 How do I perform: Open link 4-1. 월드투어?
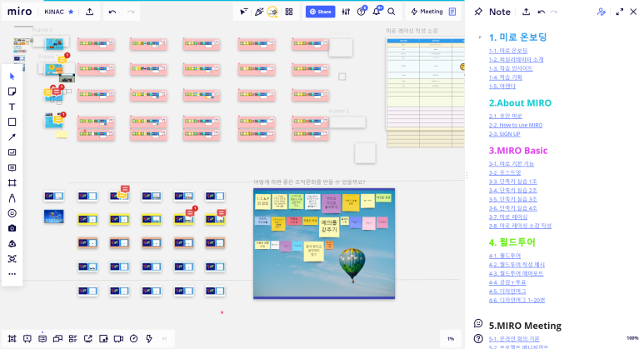pos(505,256)
